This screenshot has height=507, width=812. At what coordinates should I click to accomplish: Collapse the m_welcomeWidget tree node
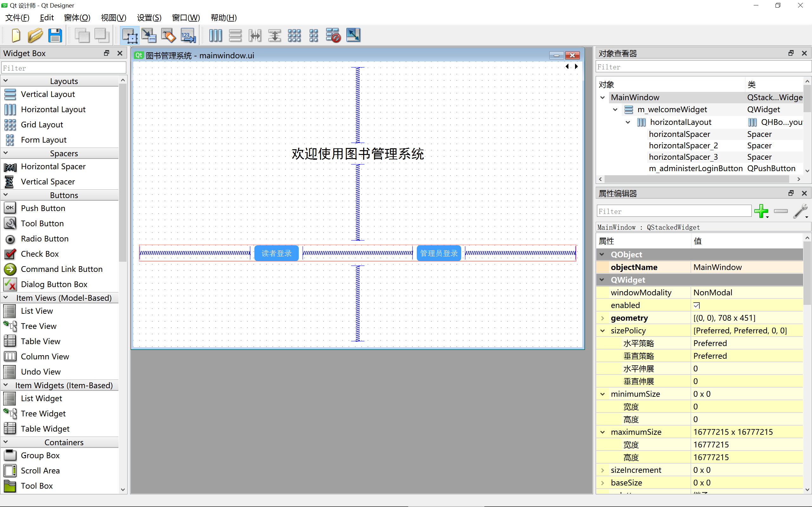615,110
